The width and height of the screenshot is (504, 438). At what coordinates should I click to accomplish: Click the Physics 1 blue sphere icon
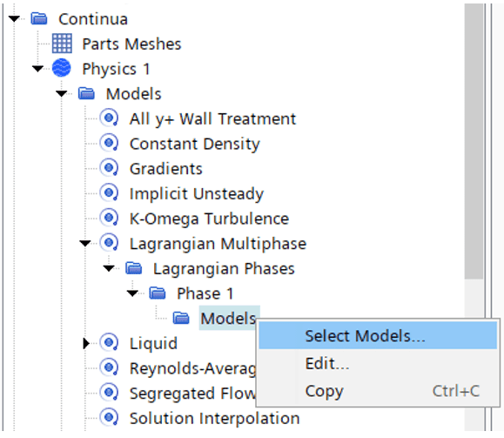click(62, 68)
